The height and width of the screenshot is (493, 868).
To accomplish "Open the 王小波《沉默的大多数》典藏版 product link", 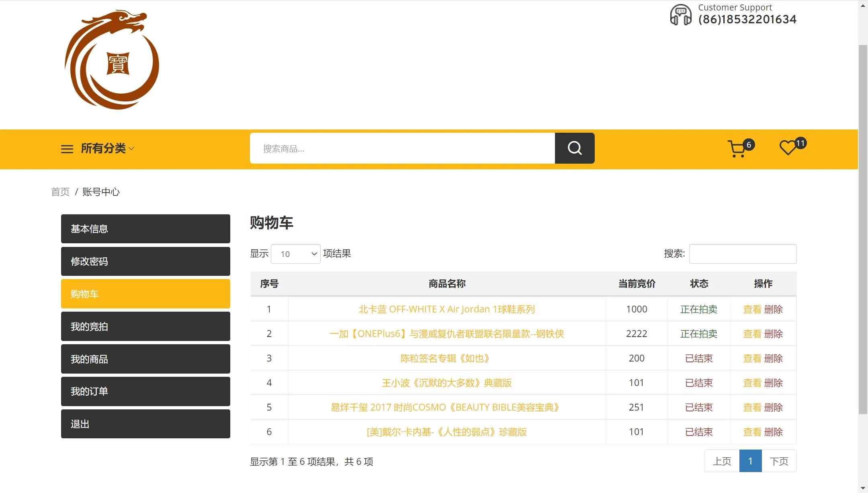I will click(x=447, y=382).
